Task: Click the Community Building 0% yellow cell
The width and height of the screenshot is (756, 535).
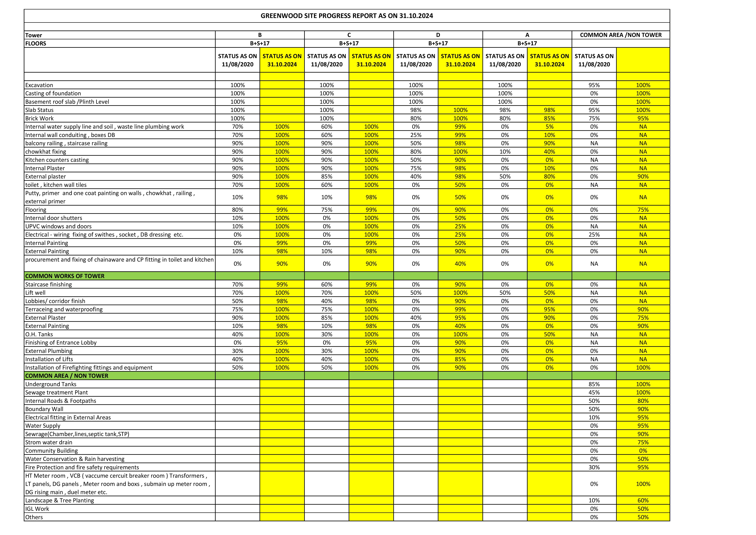Action: (643, 451)
